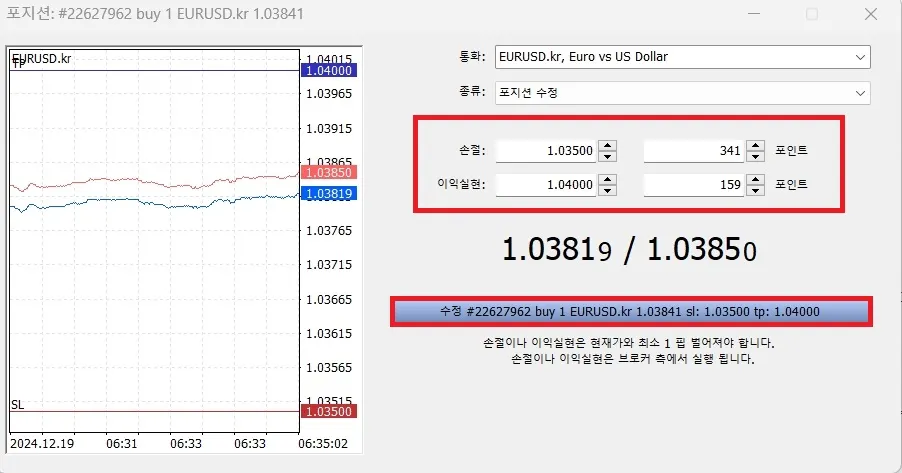Click the chart date label 2024.12.19
Viewport: 902px width, 473px height.
(x=42, y=444)
